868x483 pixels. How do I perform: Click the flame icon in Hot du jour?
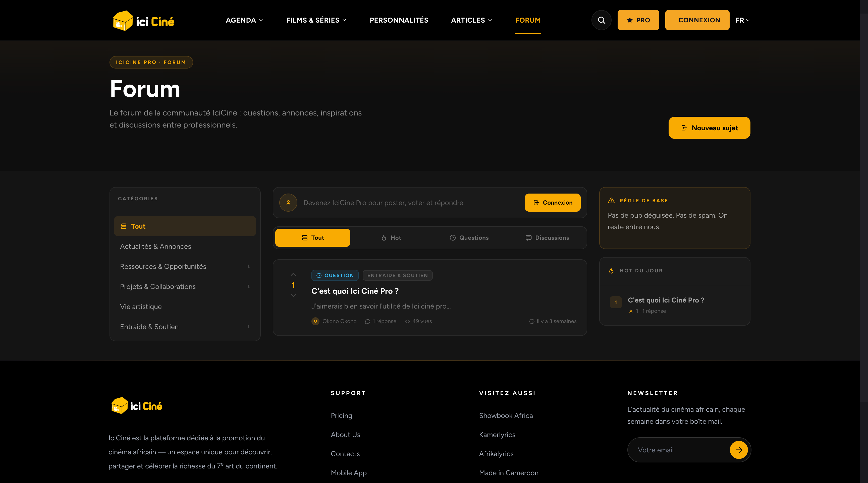tap(611, 271)
